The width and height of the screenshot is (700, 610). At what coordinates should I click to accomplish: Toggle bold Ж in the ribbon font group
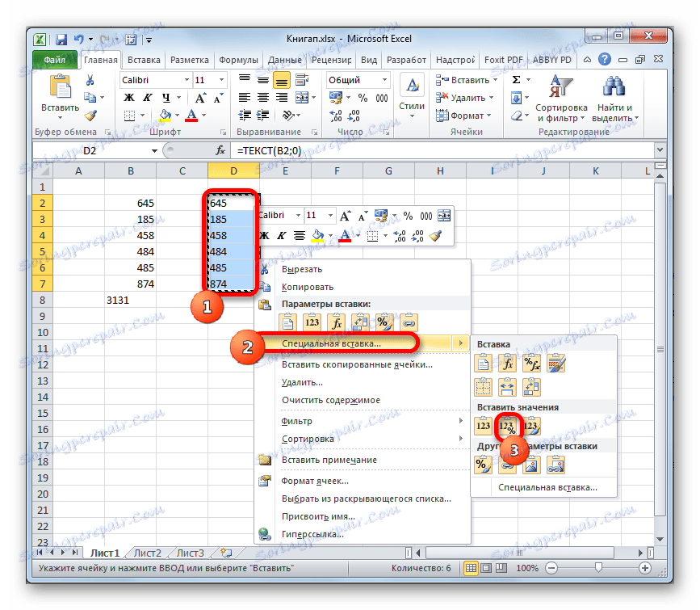(x=129, y=98)
